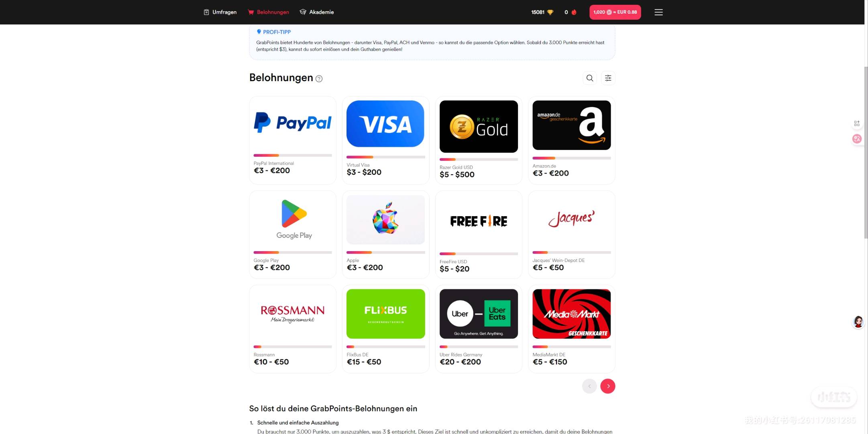
Task: Choose the FlixBus DE gift card
Action: coord(385,329)
